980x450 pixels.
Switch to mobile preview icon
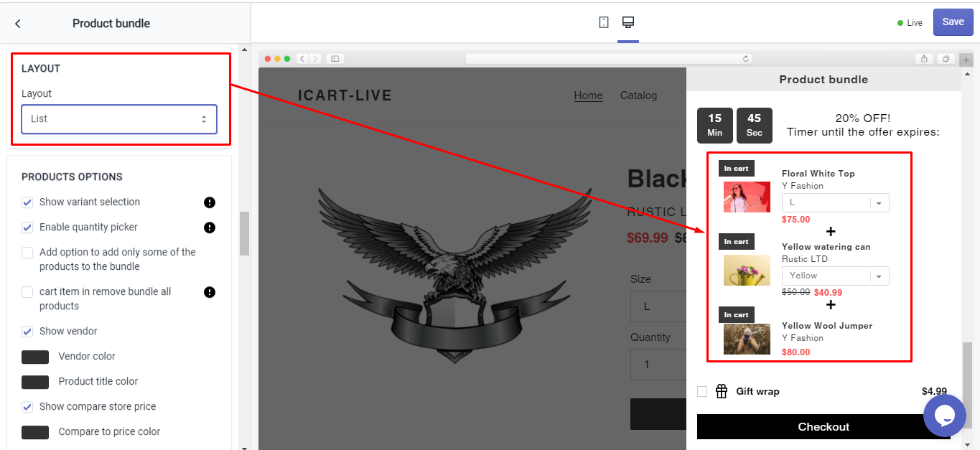(604, 23)
